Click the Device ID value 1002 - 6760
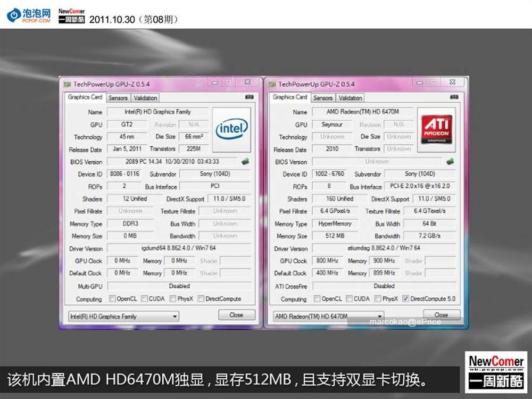This screenshot has width=532, height=399. tap(329, 174)
